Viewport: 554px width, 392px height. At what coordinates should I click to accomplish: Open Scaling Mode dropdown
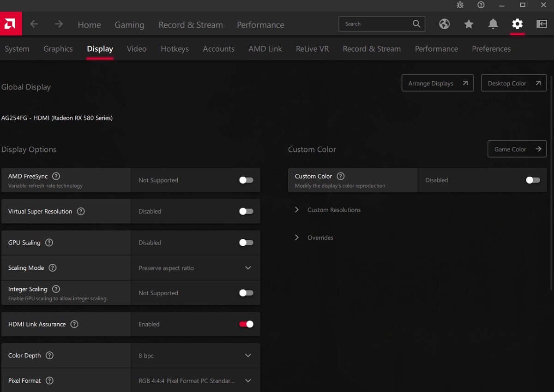(196, 268)
